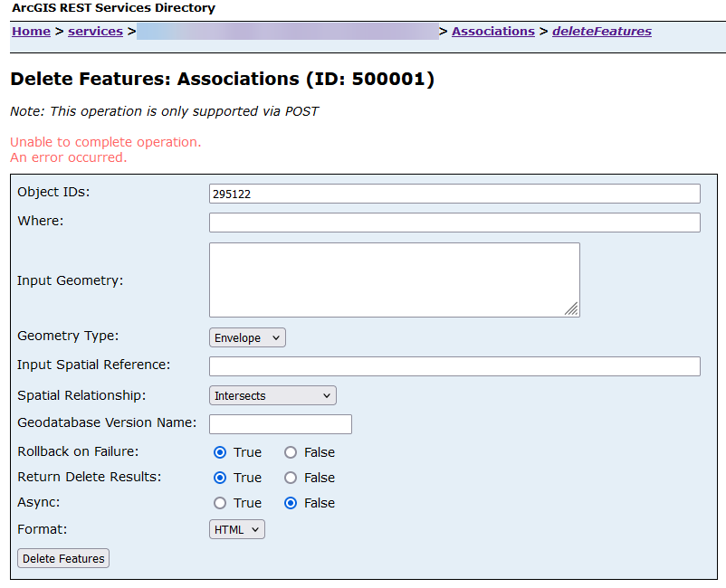Screen dimensions: 726x588
Task: Focus the Geodatabase Version Name field
Action: click(280, 424)
